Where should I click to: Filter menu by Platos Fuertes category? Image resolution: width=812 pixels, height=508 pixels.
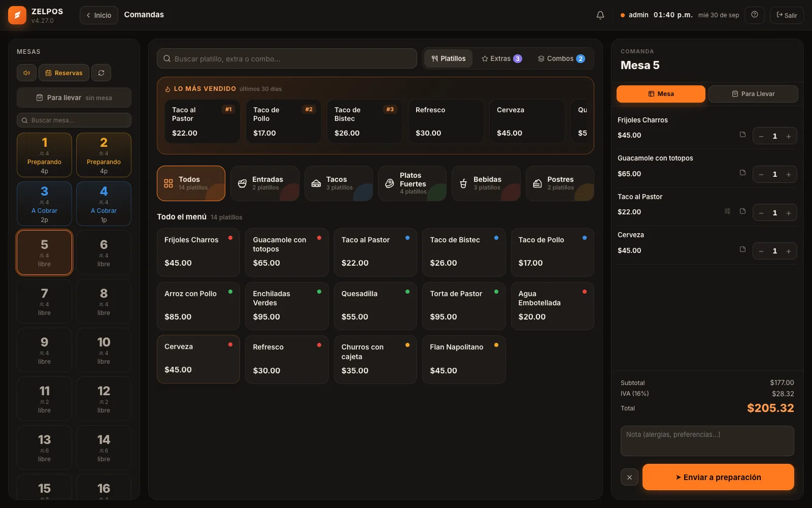click(x=412, y=183)
